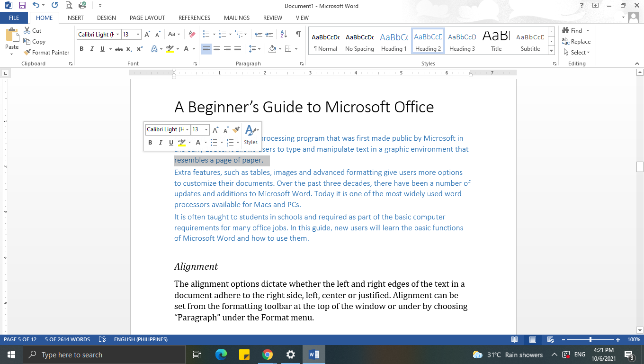Switch to PAGE LAYOUT ribbon tab
The image size is (644, 364).
tap(147, 18)
